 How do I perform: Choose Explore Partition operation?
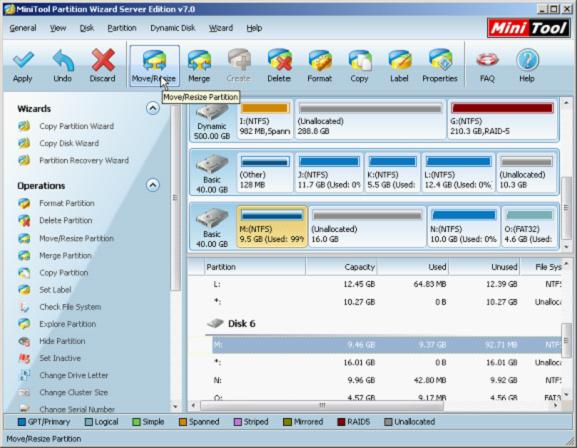(68, 324)
